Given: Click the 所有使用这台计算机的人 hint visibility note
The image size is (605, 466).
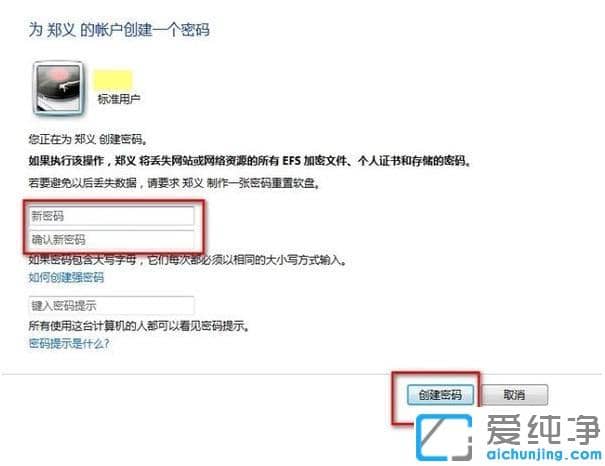Looking at the screenshot, I should tap(139, 326).
